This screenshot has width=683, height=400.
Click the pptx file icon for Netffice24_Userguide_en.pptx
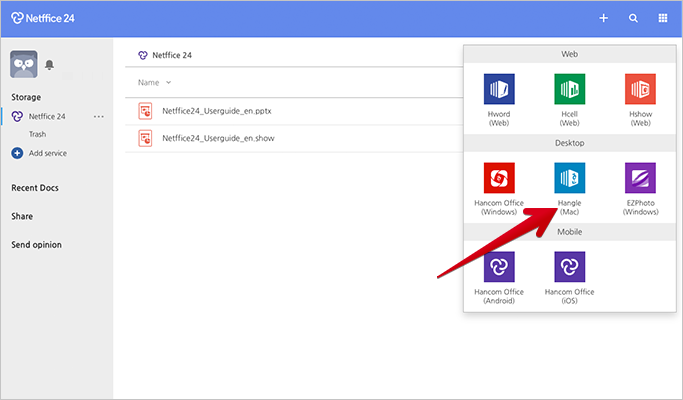pos(145,111)
